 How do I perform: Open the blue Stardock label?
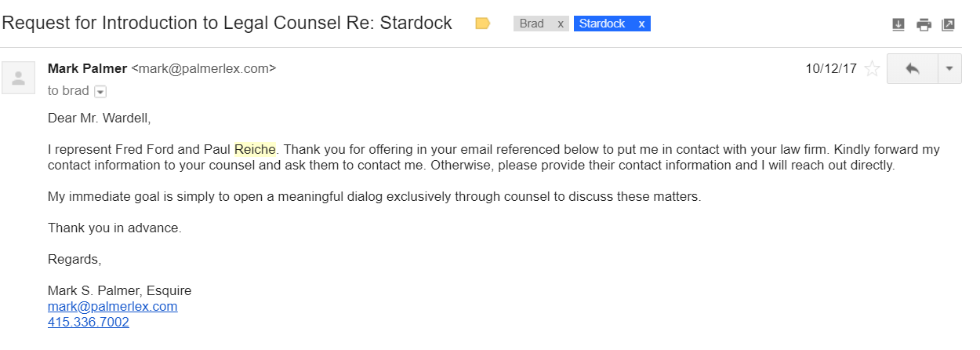[x=602, y=24]
